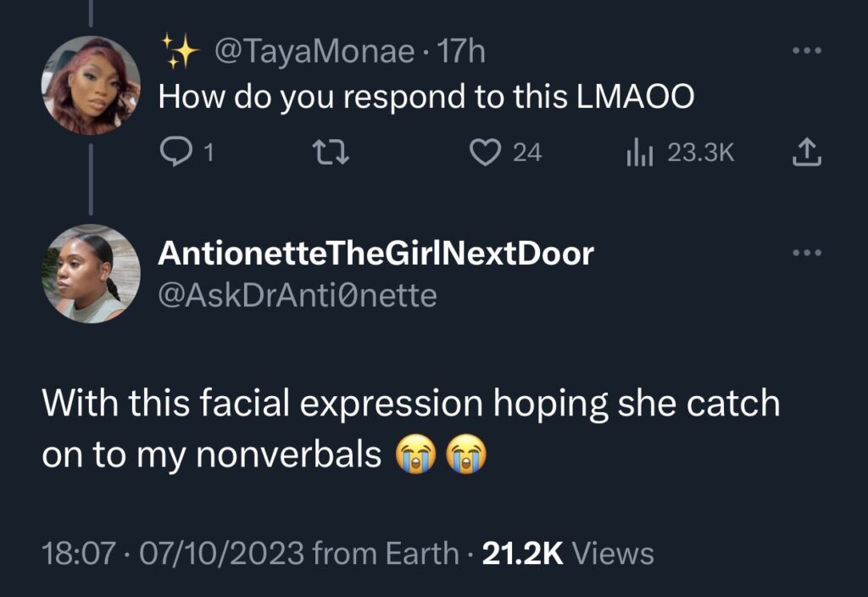Click the 18:07 post time

coord(78,554)
